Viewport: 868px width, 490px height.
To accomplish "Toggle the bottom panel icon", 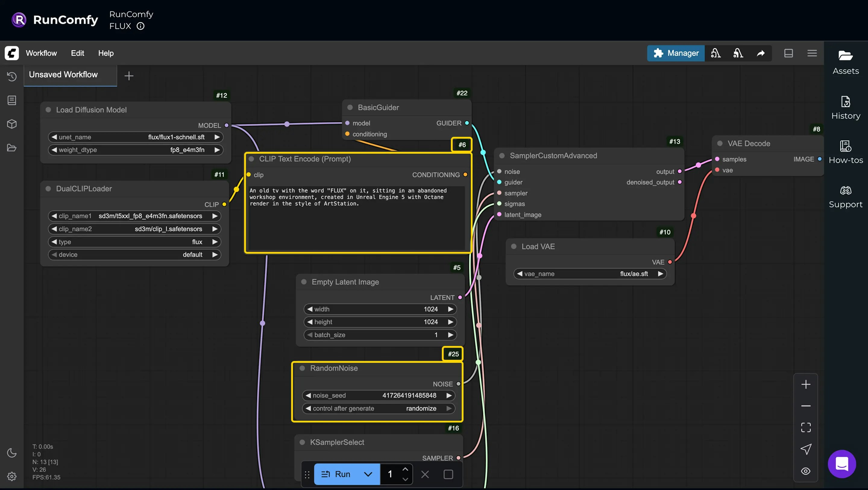I will pyautogui.click(x=788, y=53).
